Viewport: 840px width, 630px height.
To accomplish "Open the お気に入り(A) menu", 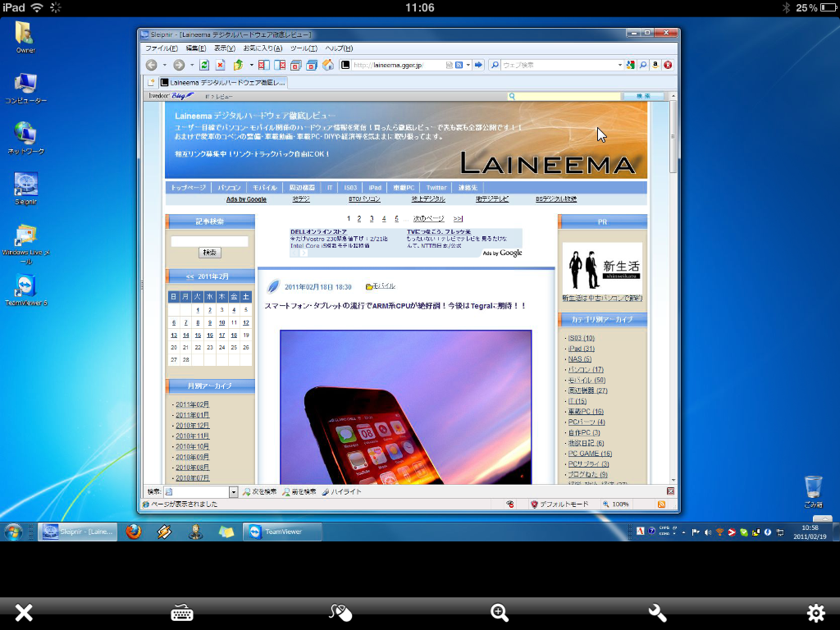I will pyautogui.click(x=262, y=48).
